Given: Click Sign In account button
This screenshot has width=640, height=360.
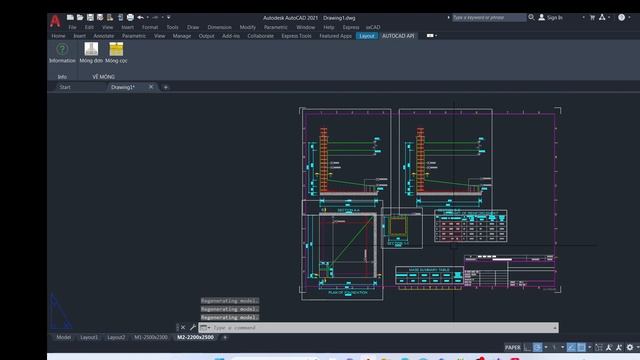Looking at the screenshot, I should coord(551,18).
